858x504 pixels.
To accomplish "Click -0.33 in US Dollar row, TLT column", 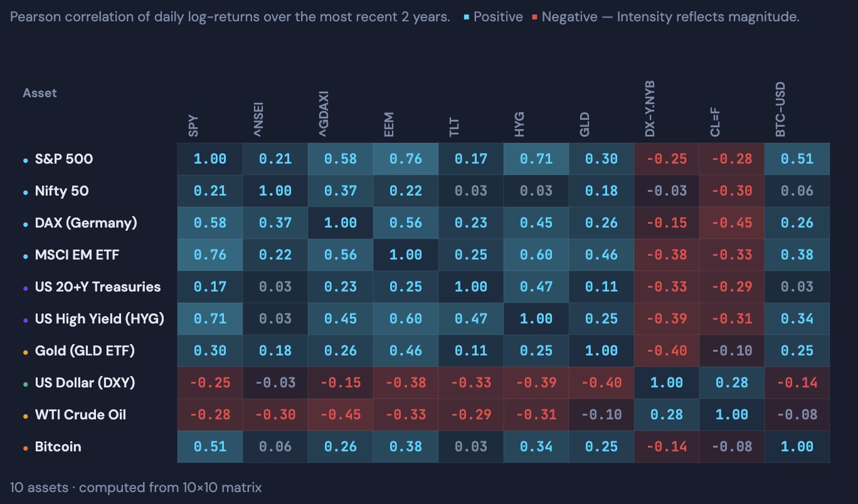I will click(471, 383).
